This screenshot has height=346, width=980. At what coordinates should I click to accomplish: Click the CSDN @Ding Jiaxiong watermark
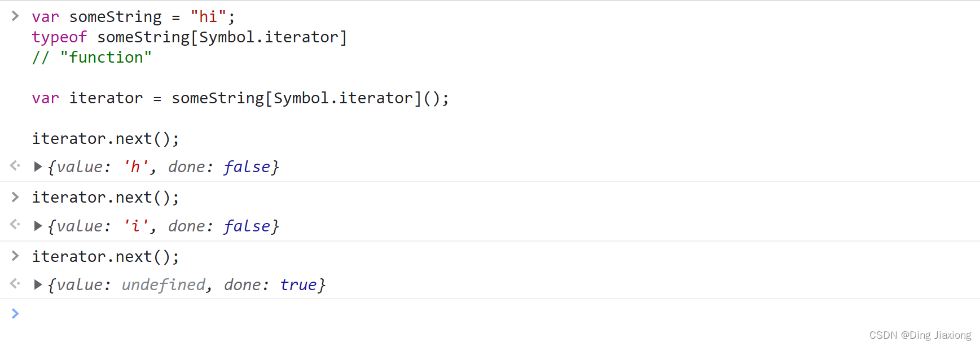click(x=920, y=335)
